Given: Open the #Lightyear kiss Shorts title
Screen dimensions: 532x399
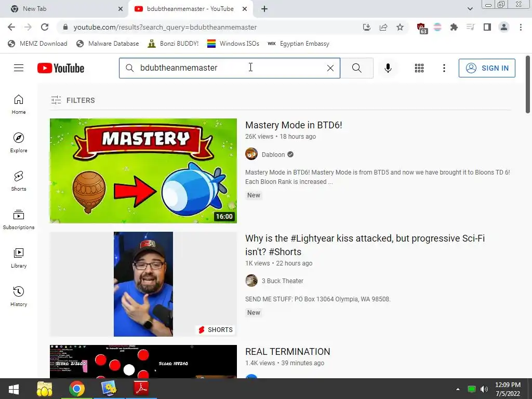Looking at the screenshot, I should 365,245.
